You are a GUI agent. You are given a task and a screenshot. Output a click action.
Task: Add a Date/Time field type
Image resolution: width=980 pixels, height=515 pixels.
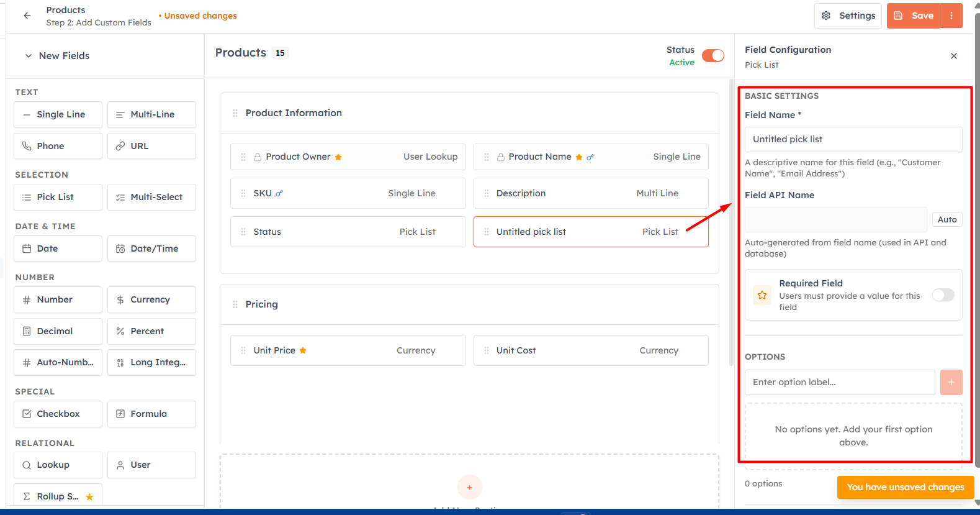coord(151,248)
